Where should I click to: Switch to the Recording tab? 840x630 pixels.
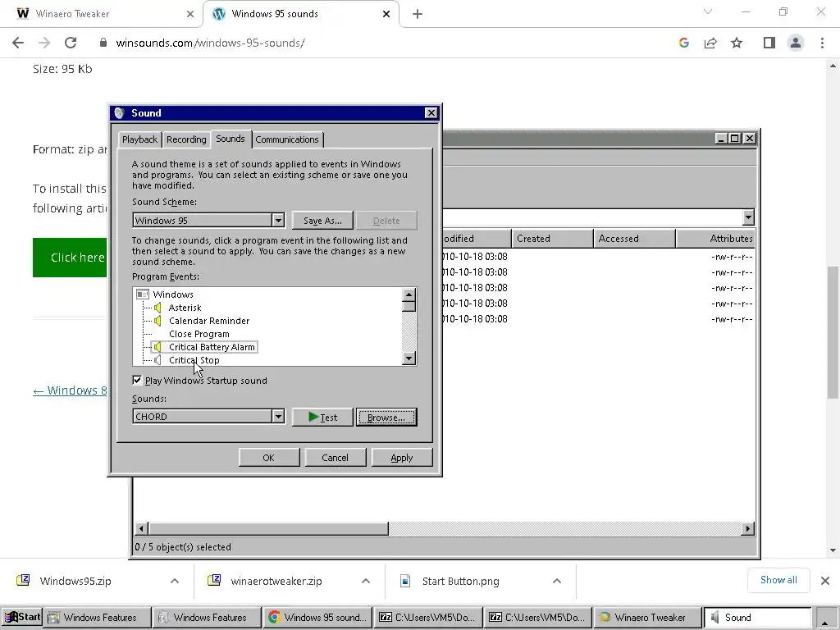(186, 139)
